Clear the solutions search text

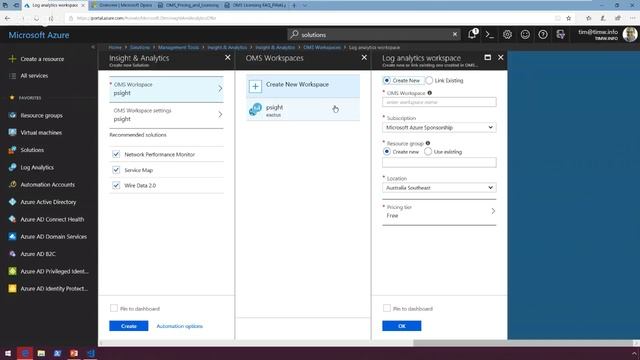(x=455, y=35)
